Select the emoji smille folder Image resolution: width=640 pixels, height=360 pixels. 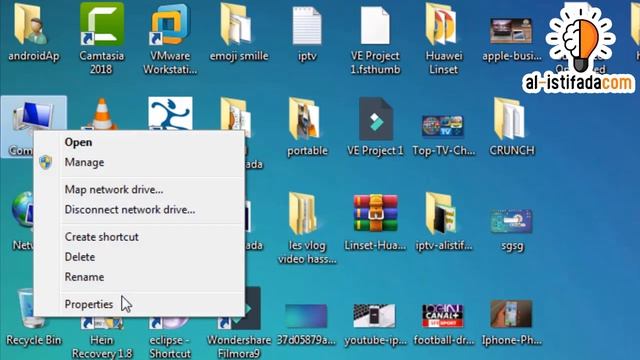pos(237,24)
